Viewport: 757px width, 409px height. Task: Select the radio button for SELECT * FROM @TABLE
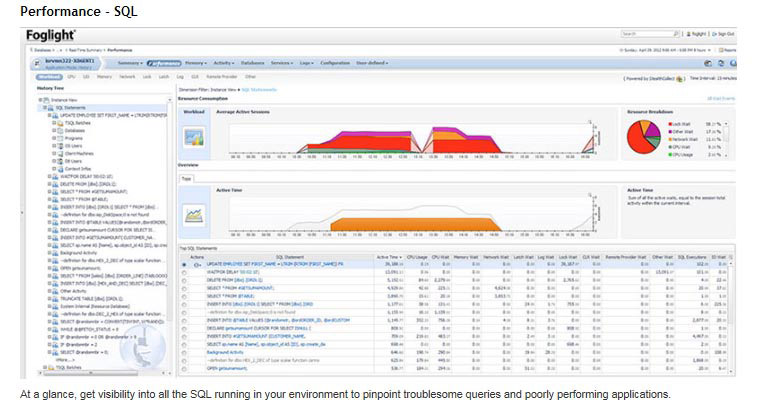pos(184,296)
